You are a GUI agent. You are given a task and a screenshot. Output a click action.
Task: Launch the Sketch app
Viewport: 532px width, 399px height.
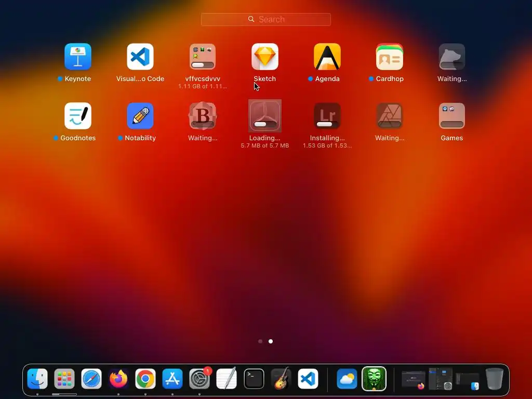tap(264, 57)
